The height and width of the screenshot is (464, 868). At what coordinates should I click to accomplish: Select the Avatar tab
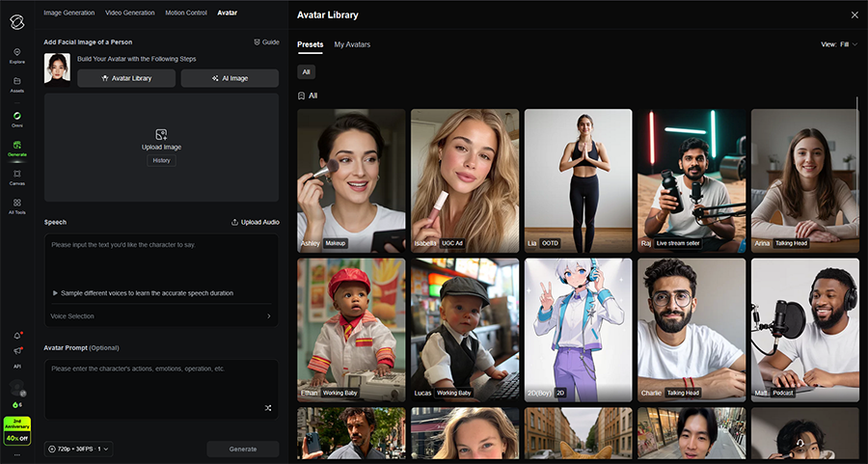click(227, 13)
